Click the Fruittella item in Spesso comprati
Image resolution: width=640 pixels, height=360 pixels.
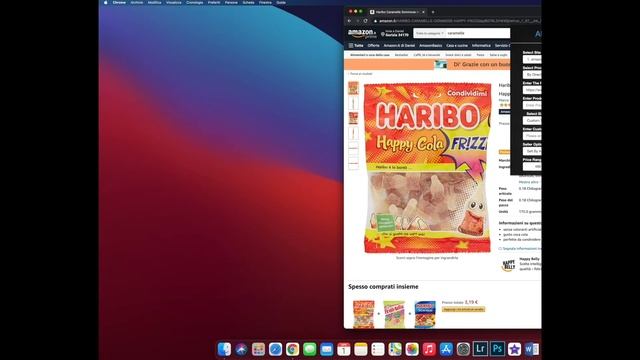394,314
